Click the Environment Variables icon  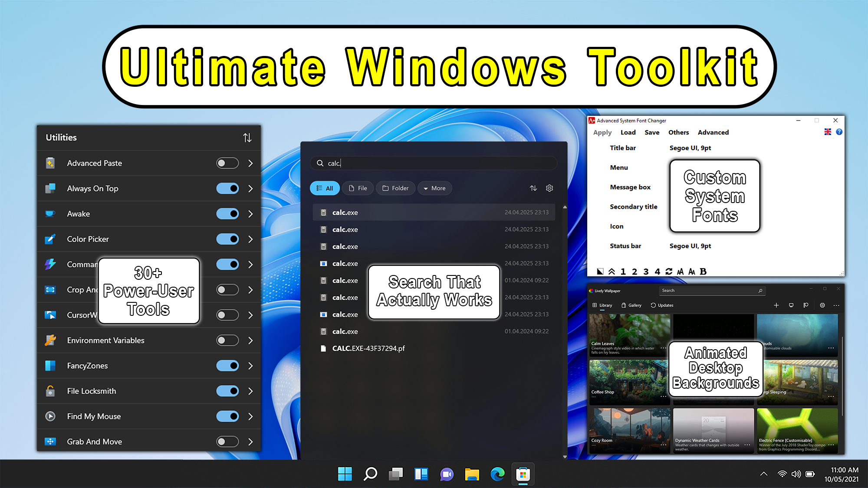point(50,340)
